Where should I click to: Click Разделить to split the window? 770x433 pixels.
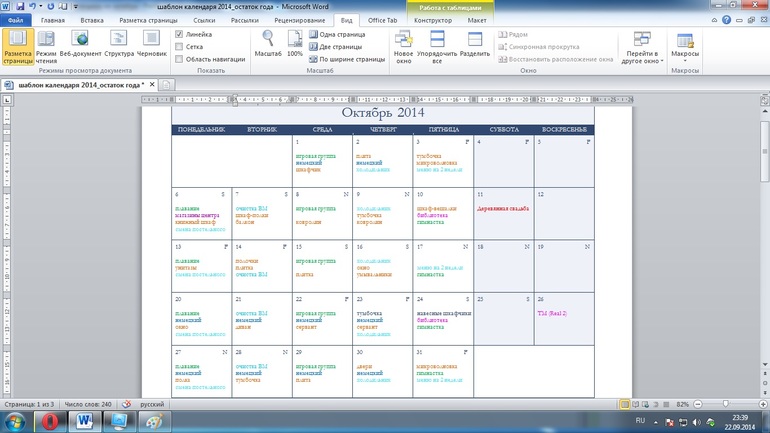[475, 46]
